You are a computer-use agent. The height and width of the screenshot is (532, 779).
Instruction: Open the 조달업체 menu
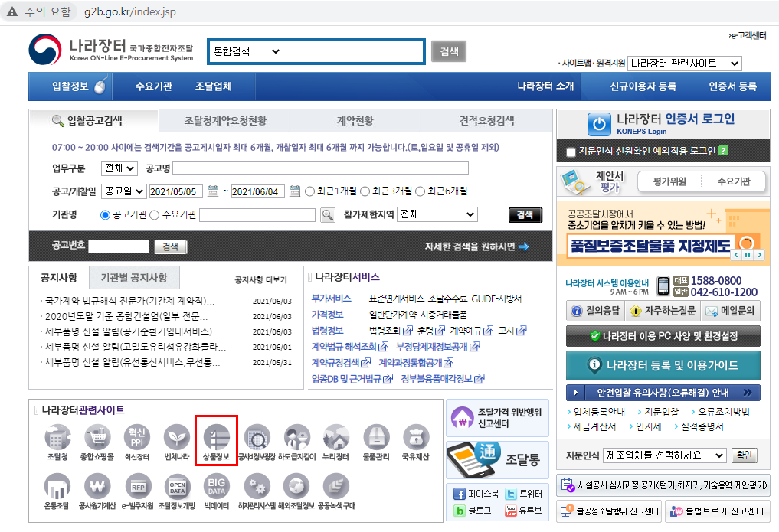(213, 86)
